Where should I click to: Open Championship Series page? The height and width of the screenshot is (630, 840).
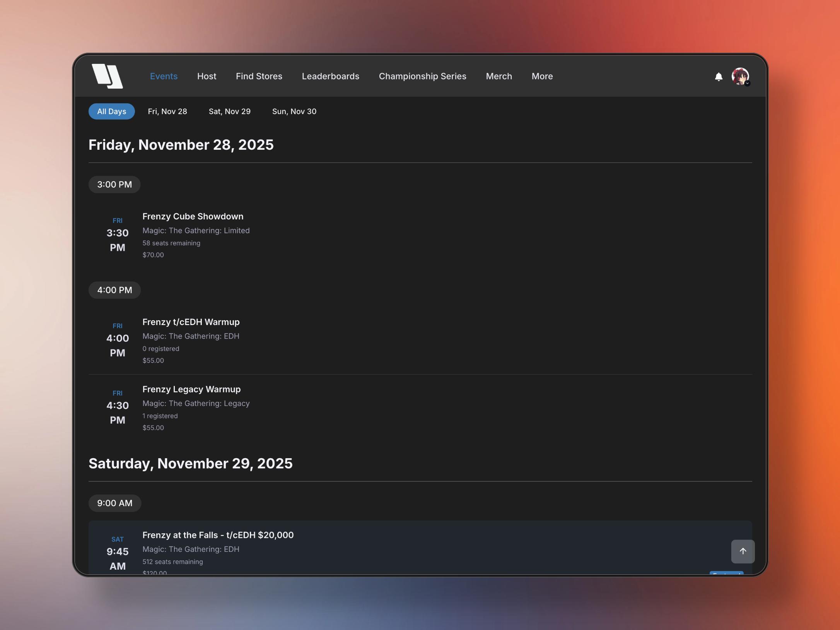[x=422, y=76]
